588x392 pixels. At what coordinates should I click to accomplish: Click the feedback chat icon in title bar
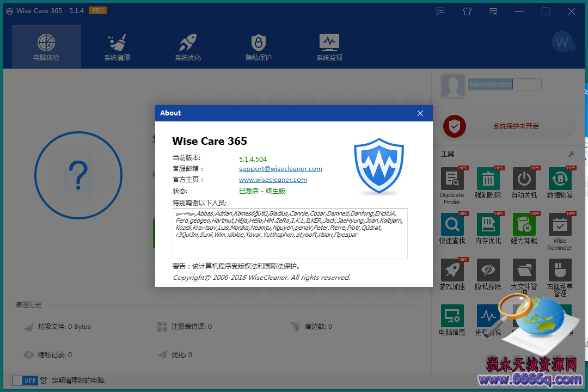pos(440,11)
